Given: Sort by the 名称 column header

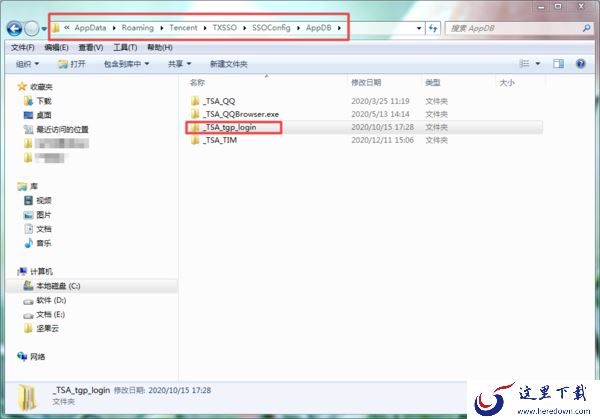Looking at the screenshot, I should [197, 82].
